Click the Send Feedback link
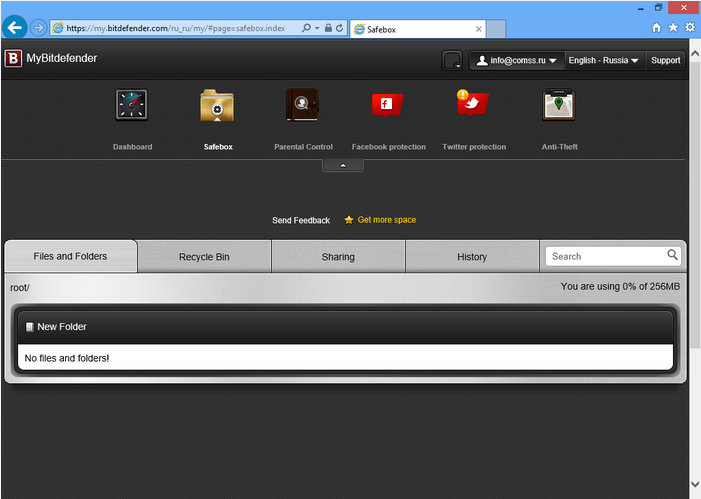Screen dimensions: 701x499 pos(301,220)
